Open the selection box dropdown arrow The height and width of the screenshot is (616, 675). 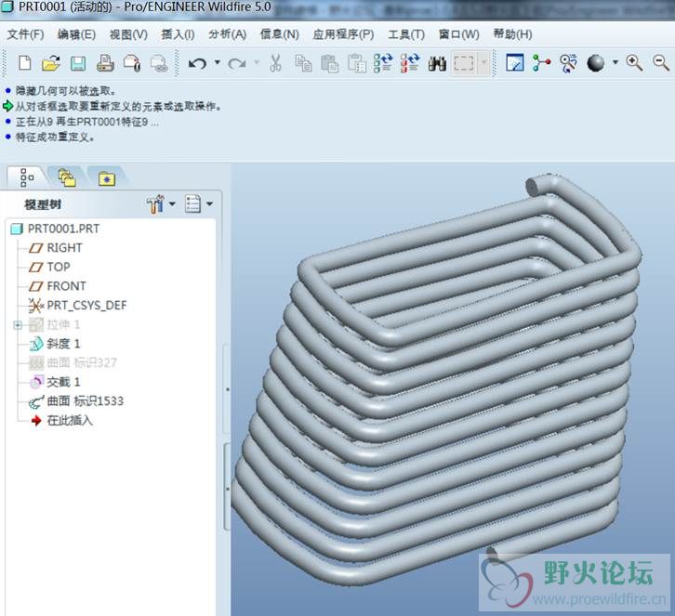(x=483, y=63)
